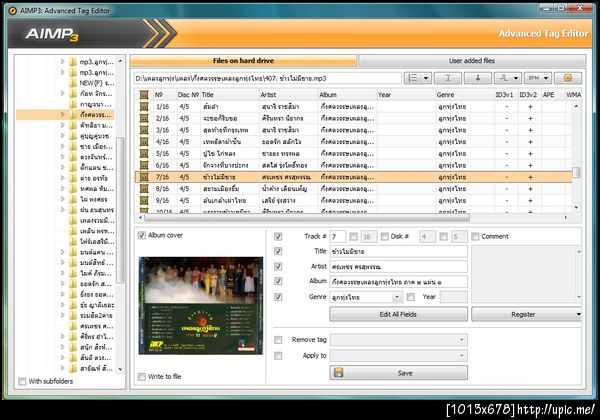
Task: Click the album cover image
Action: pyautogui.click(x=201, y=306)
